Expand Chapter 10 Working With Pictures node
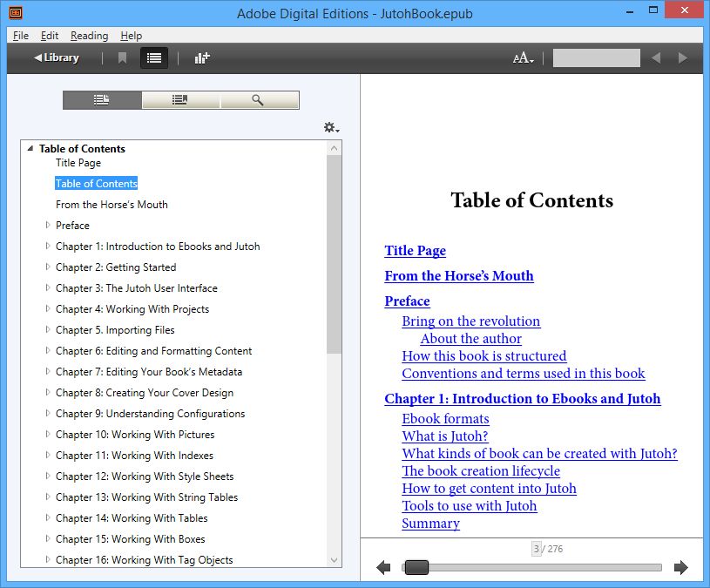 tap(48, 434)
